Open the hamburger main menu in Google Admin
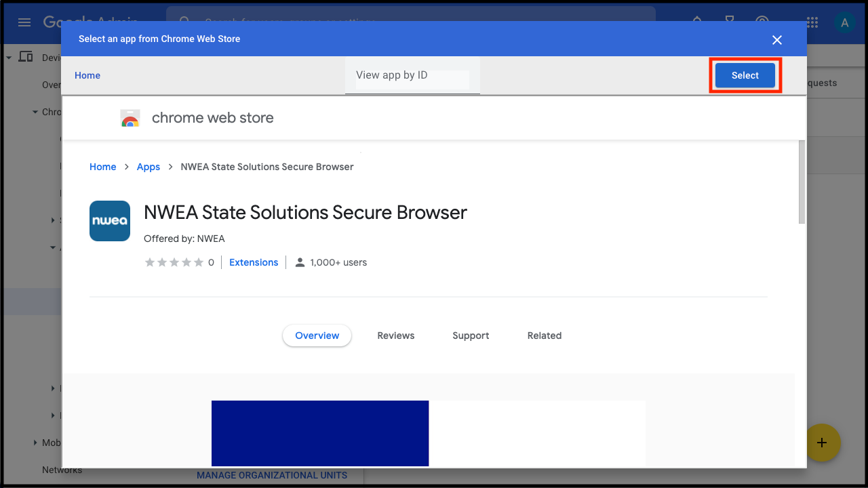This screenshot has width=868, height=488. [x=24, y=22]
